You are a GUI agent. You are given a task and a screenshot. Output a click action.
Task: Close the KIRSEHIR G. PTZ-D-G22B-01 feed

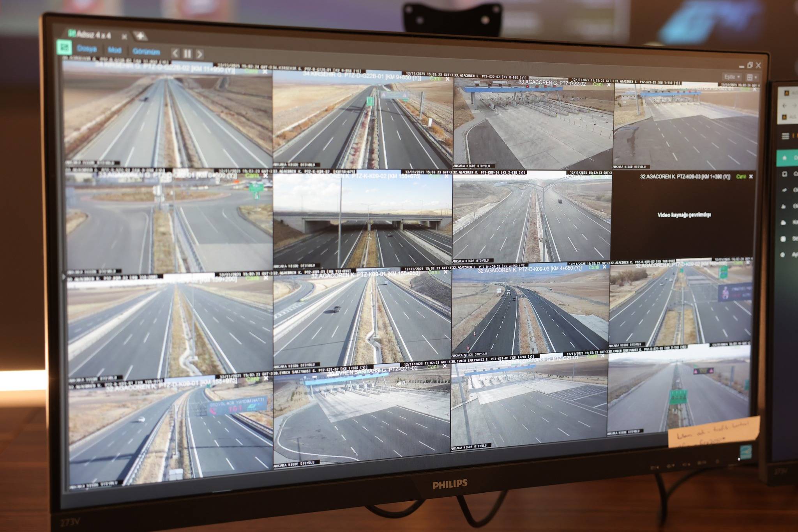click(x=447, y=79)
